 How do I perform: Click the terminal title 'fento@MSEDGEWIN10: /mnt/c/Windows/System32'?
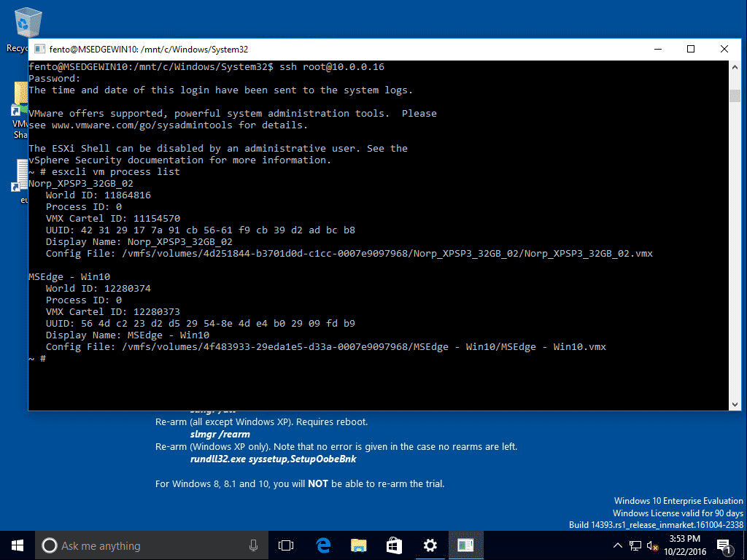click(x=149, y=49)
